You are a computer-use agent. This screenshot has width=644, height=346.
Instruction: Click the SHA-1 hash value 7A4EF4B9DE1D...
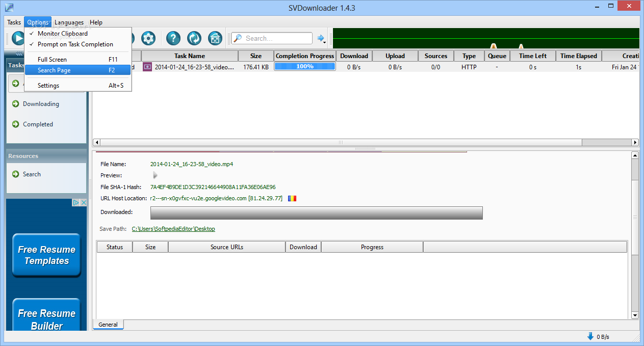point(213,187)
